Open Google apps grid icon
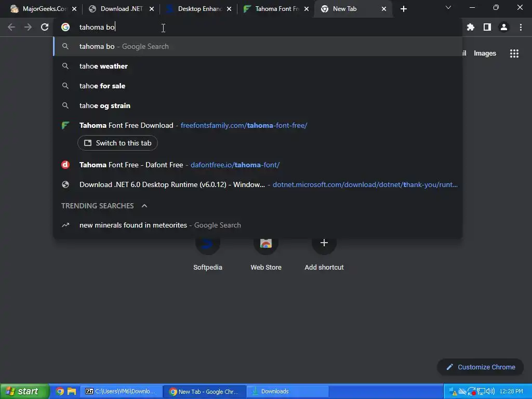Viewport: 532px width, 399px height. click(514, 54)
